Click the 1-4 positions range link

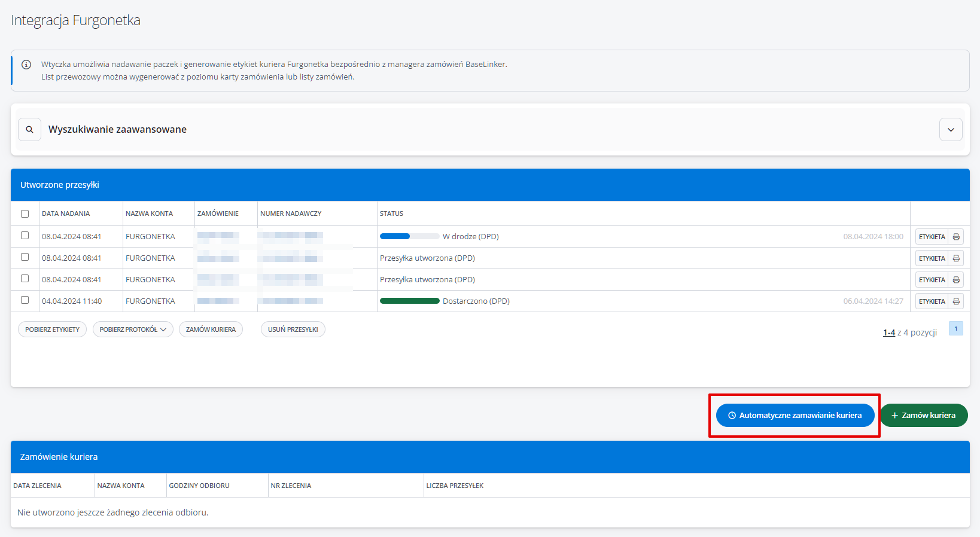point(889,332)
